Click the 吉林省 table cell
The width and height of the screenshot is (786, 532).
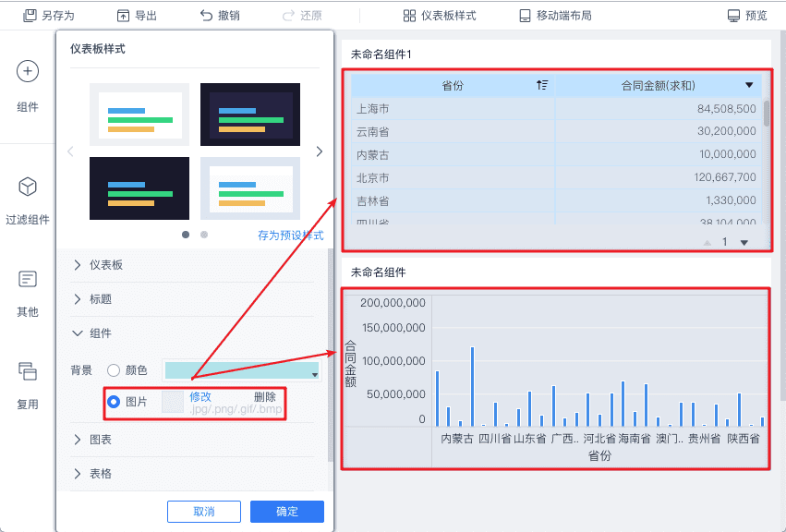point(453,200)
